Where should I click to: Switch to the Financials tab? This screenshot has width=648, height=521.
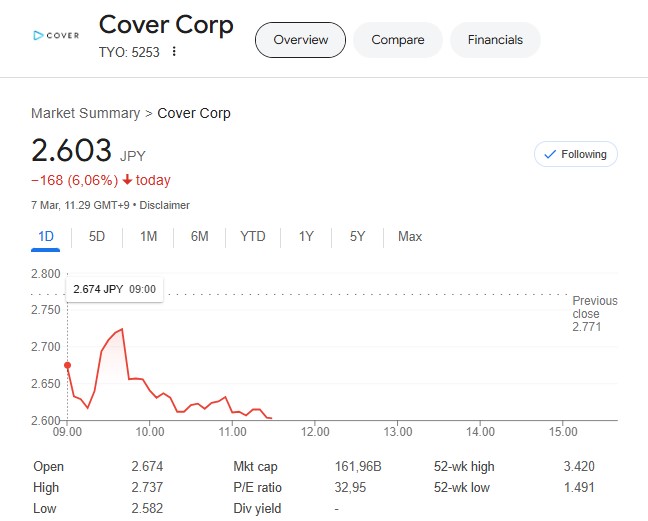[495, 40]
